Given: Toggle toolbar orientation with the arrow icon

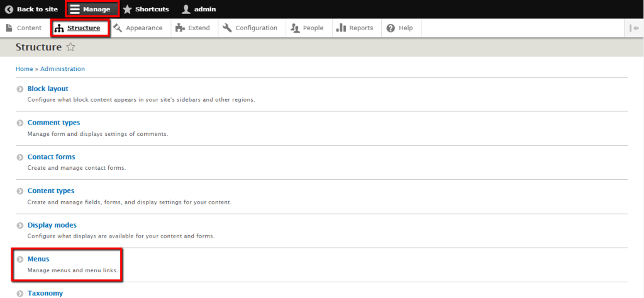Looking at the screenshot, I should (x=634, y=28).
